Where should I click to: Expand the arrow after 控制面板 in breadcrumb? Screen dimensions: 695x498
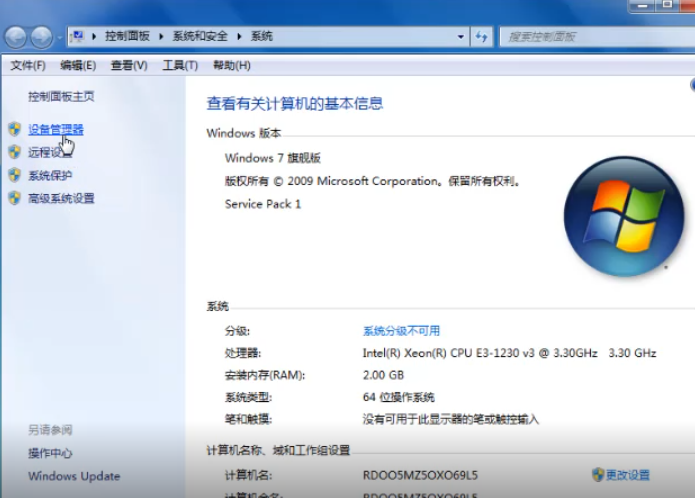pos(165,37)
